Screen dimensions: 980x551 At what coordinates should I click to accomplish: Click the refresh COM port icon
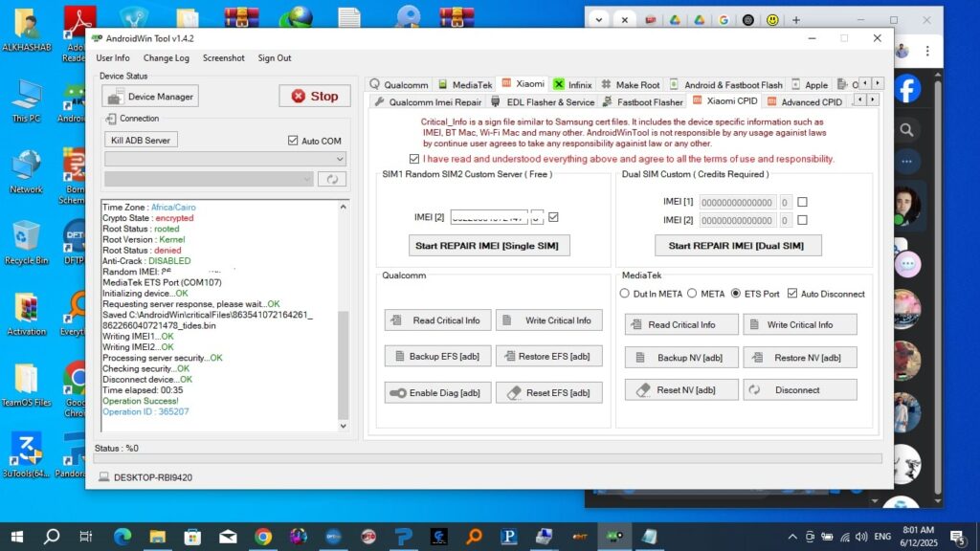point(333,179)
